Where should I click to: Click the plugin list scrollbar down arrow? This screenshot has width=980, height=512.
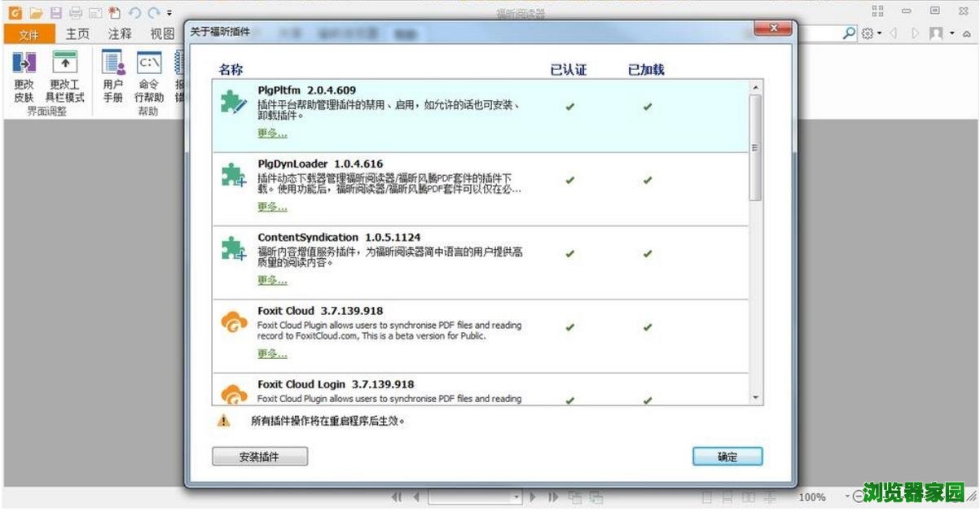[x=755, y=398]
